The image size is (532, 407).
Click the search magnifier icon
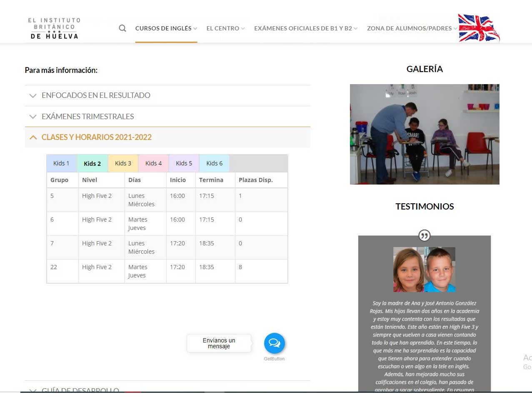(x=122, y=28)
